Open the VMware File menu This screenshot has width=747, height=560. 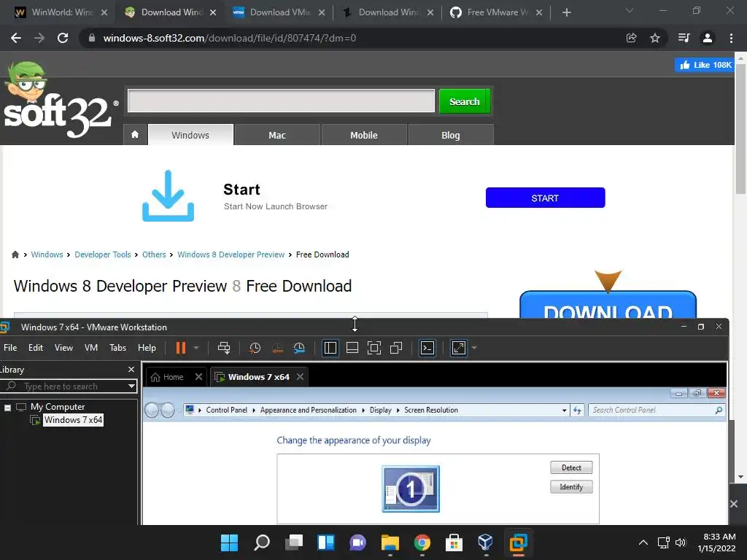[10, 348]
